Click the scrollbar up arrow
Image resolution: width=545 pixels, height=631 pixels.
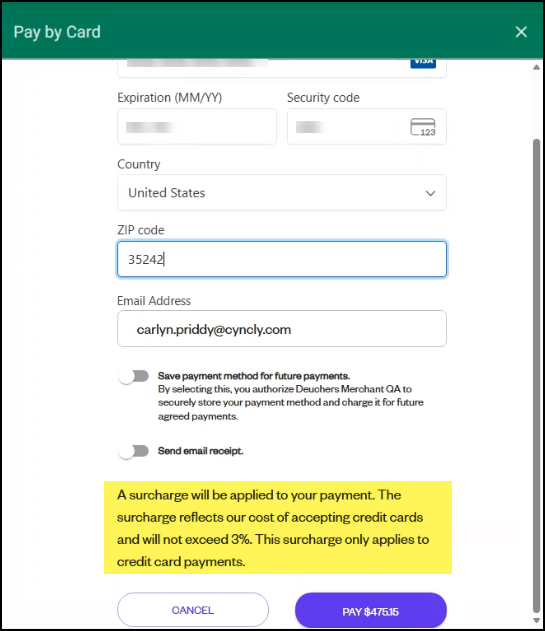click(536, 67)
